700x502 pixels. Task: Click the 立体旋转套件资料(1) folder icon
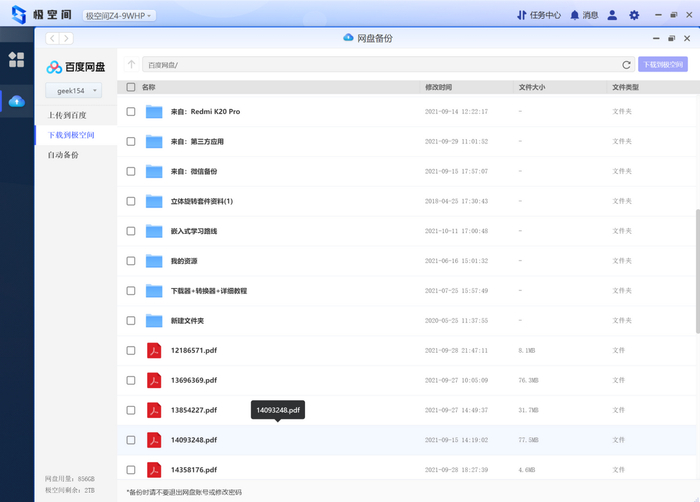pos(154,201)
